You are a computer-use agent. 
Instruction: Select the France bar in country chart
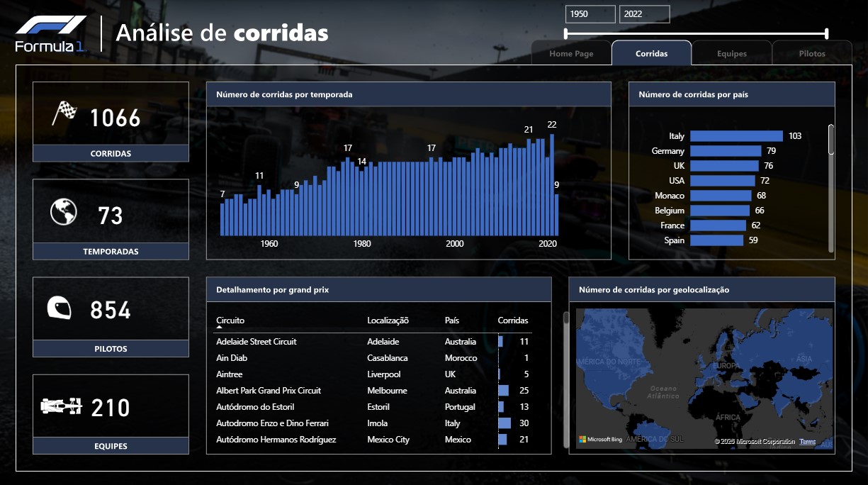click(x=718, y=225)
